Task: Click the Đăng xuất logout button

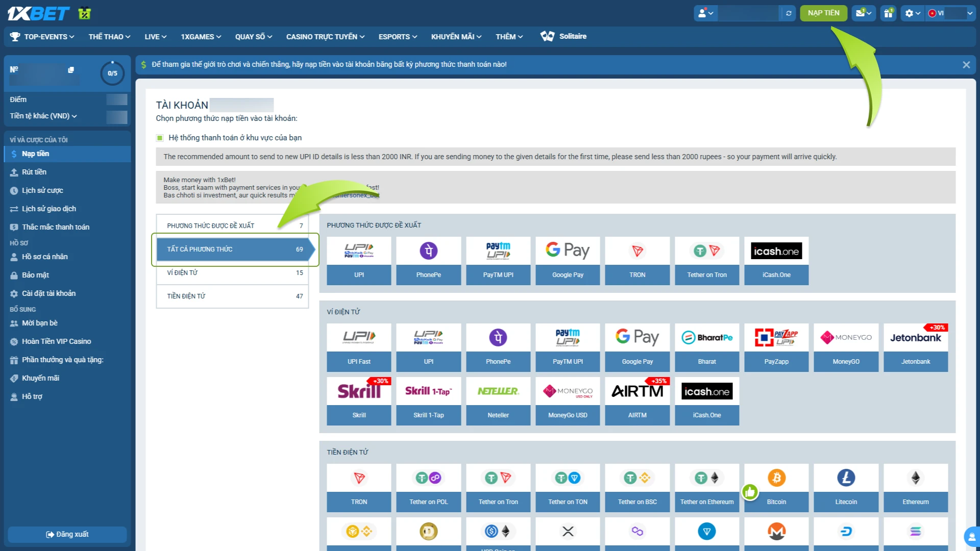Action: (x=67, y=534)
